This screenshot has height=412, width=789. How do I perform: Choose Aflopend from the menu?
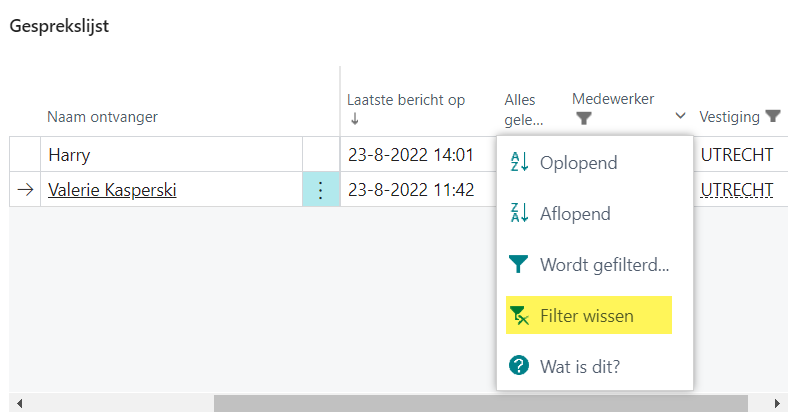click(574, 213)
